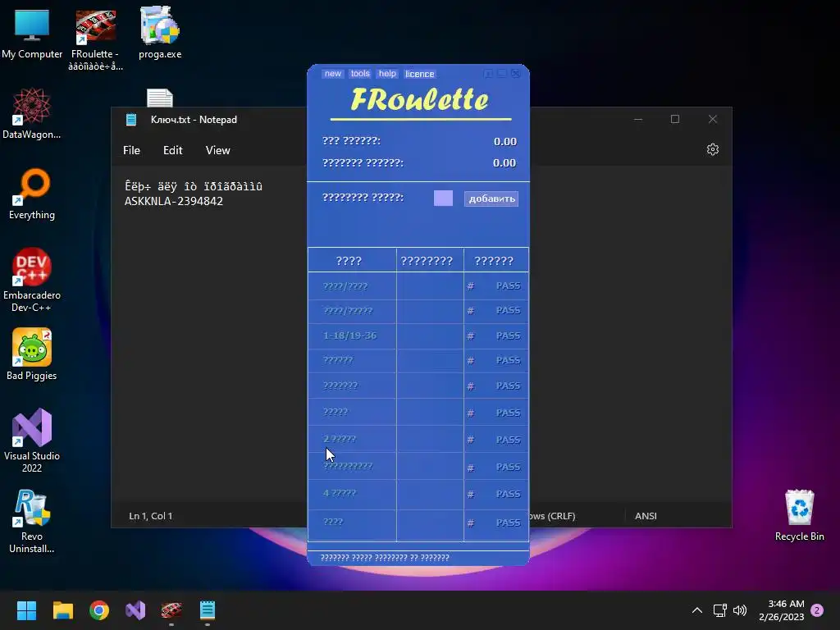Image resolution: width=840 pixels, height=630 pixels.
Task: Switch to Visual Studio in taskbar
Action: 135,610
